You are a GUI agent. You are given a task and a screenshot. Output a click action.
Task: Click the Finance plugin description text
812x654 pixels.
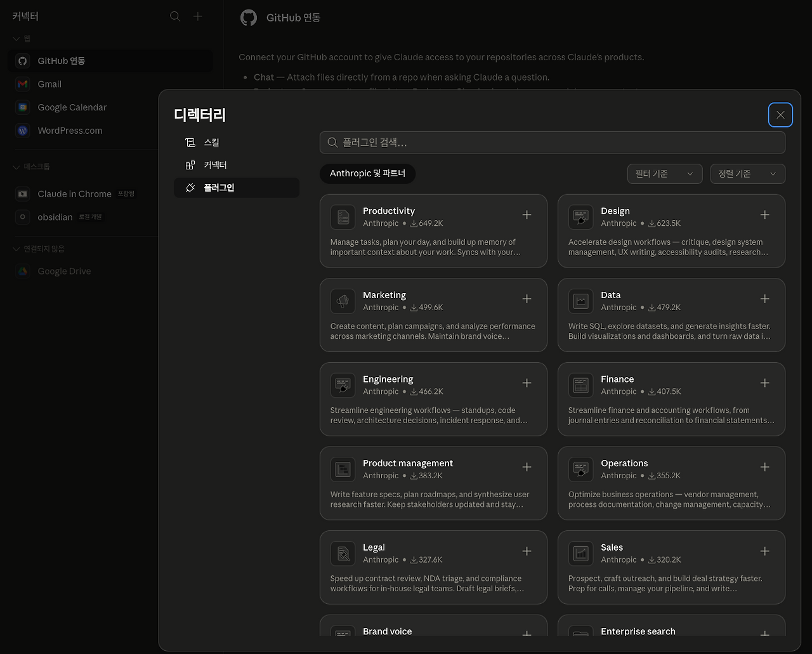(671, 415)
